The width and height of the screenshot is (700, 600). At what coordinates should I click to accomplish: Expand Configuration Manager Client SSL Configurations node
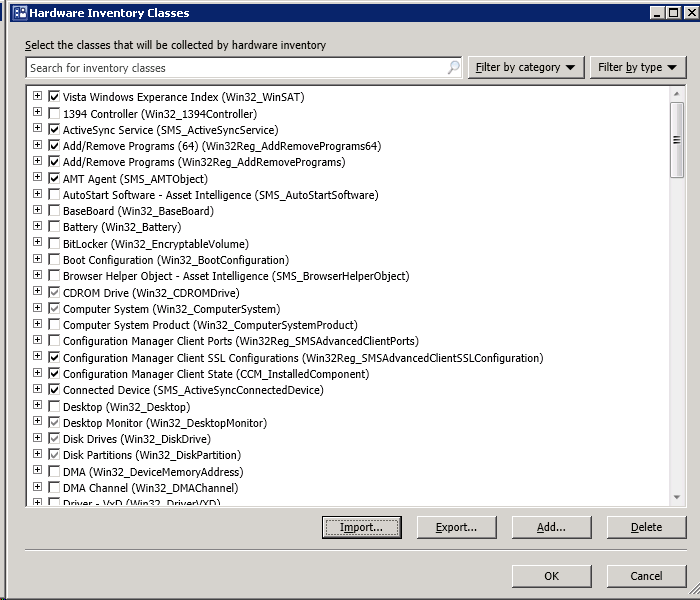pyautogui.click(x=38, y=356)
